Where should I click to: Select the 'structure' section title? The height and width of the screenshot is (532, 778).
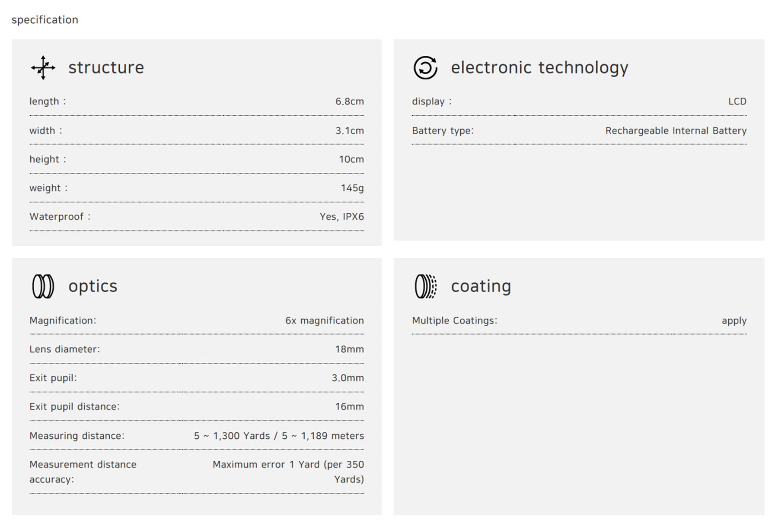(106, 68)
